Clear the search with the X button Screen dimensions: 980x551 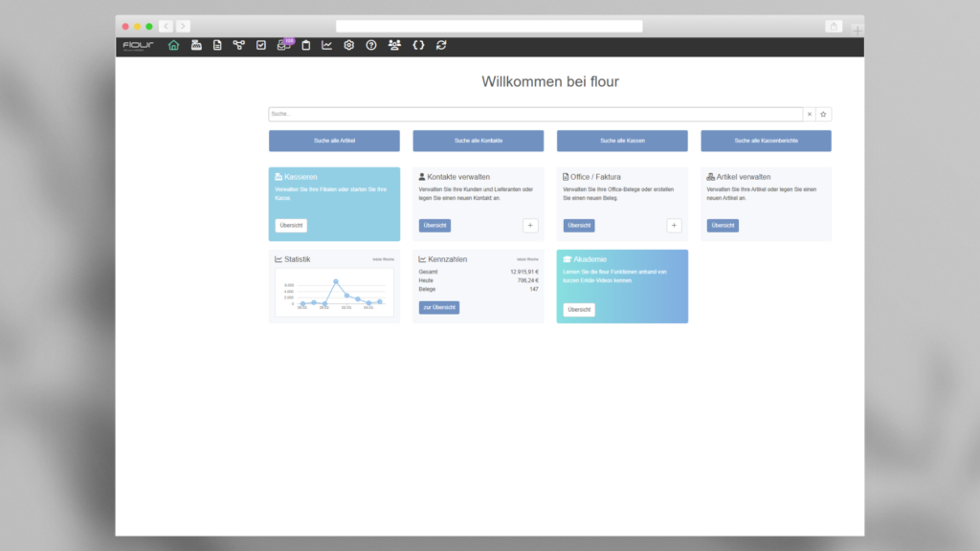(x=809, y=114)
